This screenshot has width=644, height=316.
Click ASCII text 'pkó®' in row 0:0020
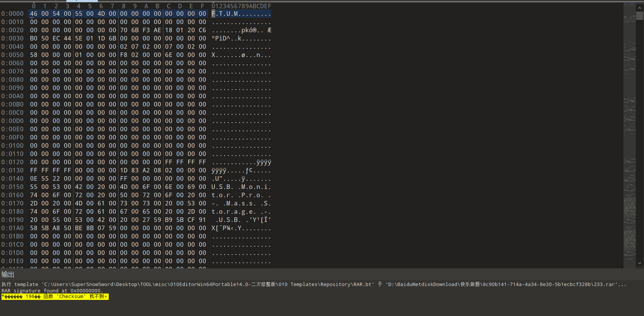point(249,30)
